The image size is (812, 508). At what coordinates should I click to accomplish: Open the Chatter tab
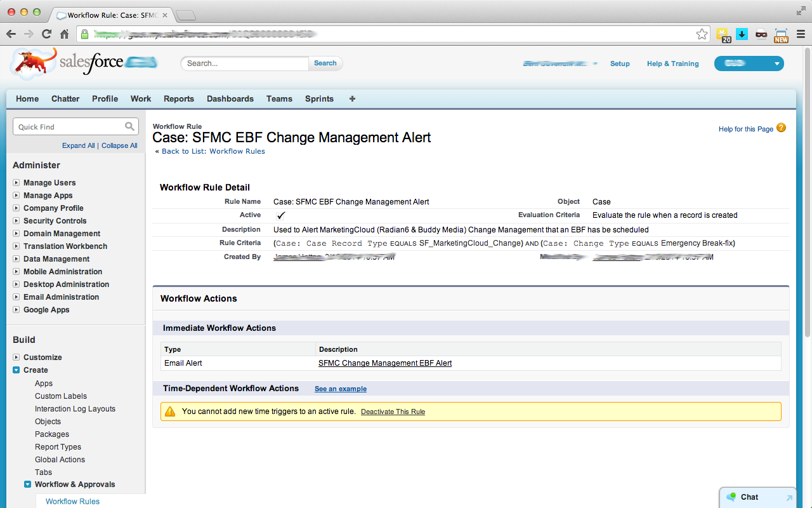pos(65,98)
